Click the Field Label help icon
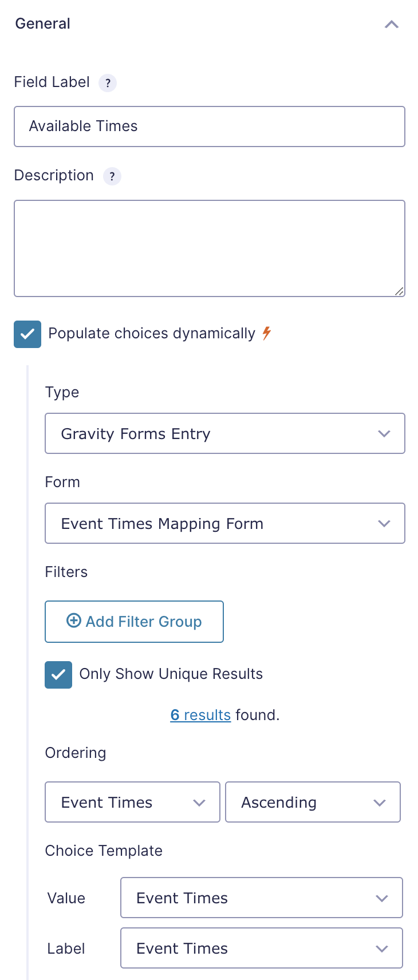The height and width of the screenshot is (980, 418). [108, 83]
